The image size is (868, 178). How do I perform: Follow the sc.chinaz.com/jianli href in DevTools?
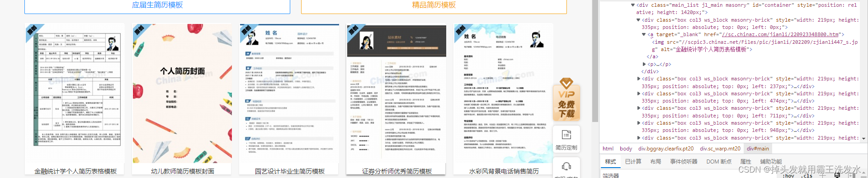pos(781,34)
